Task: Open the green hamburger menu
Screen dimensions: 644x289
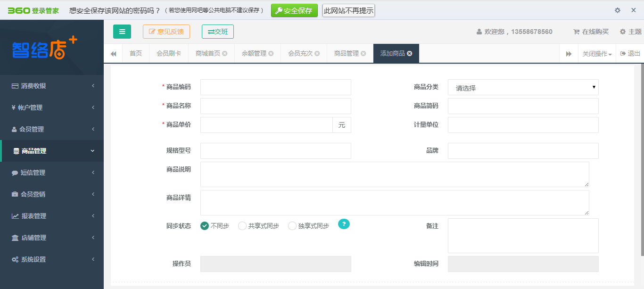Action: 122,32
